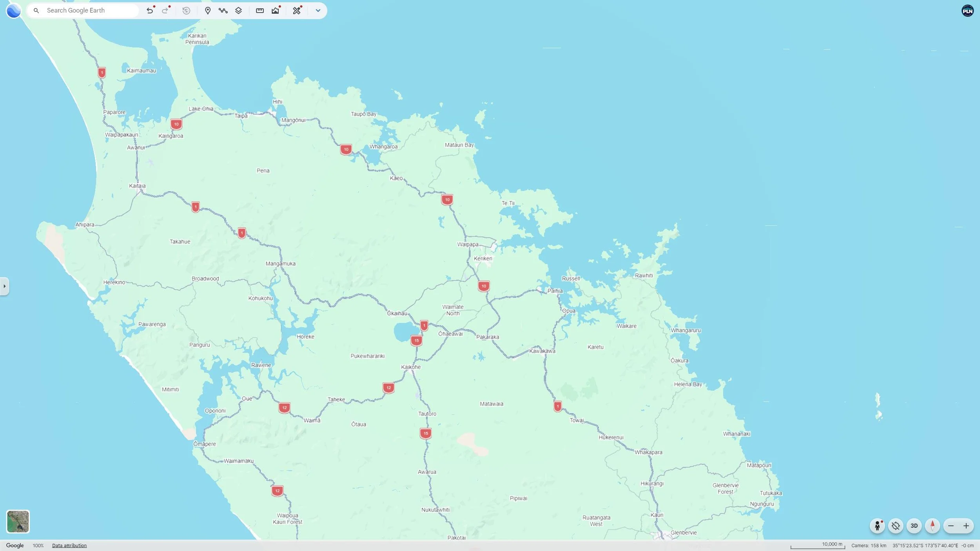Zoom out with the minus button
Viewport: 980px width, 551px height.
tap(951, 526)
